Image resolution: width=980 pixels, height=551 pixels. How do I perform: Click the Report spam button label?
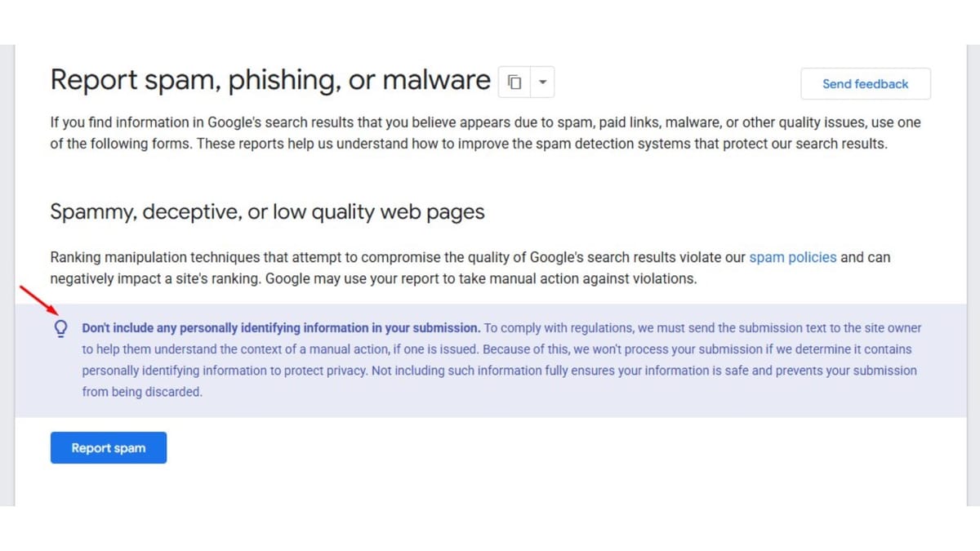[108, 447]
